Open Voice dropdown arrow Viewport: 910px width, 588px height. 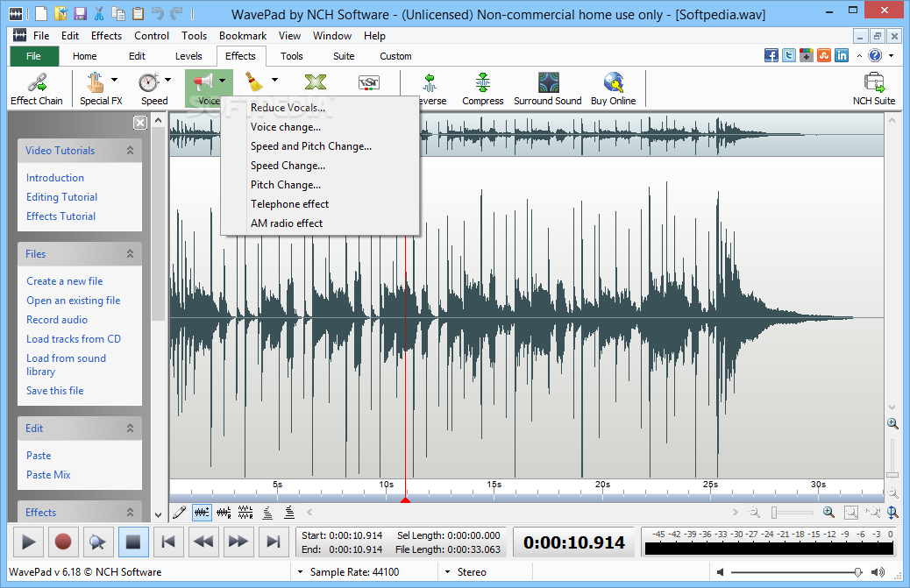[222, 80]
